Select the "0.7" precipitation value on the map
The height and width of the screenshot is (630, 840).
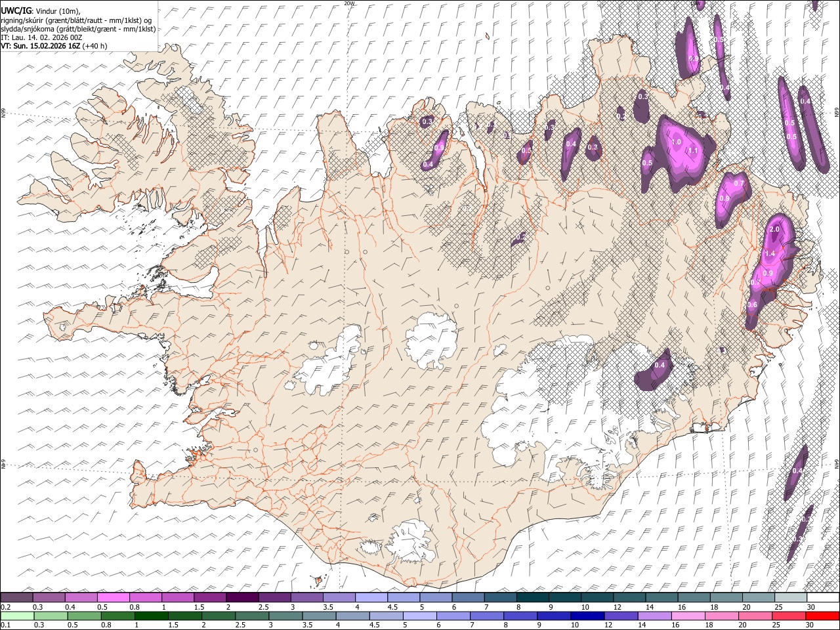click(x=739, y=184)
